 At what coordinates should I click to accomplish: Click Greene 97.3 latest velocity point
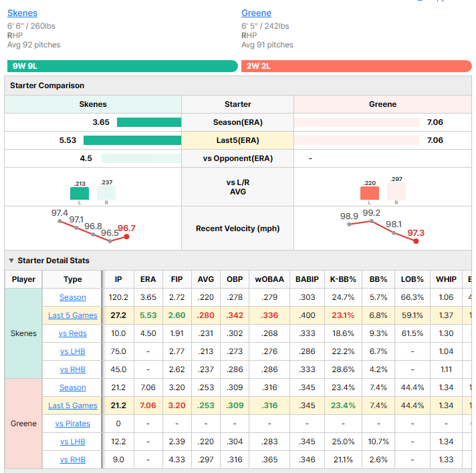pos(416,241)
